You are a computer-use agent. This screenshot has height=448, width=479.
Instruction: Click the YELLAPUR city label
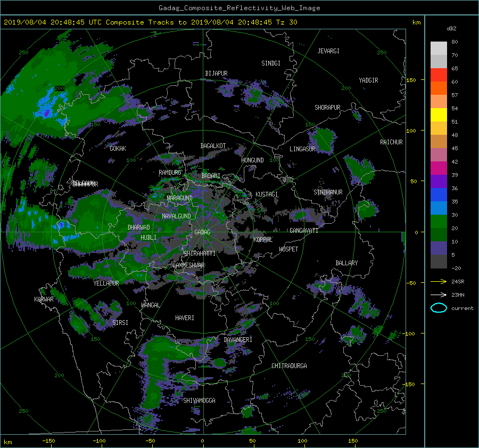[106, 283]
